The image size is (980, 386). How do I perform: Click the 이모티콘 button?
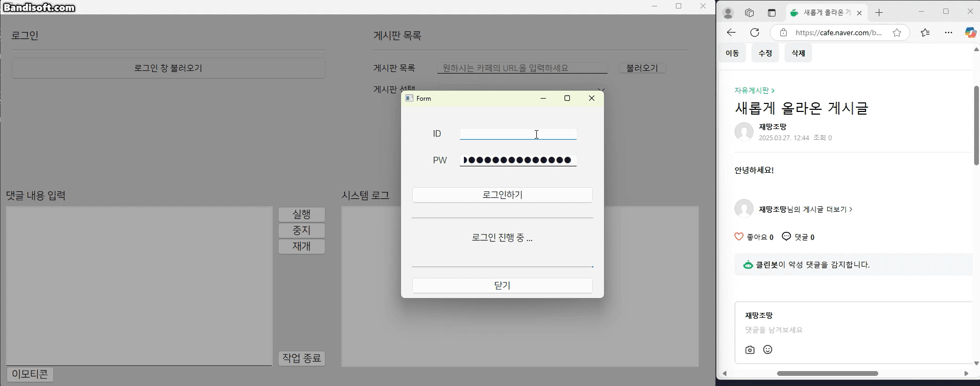pyautogui.click(x=30, y=374)
